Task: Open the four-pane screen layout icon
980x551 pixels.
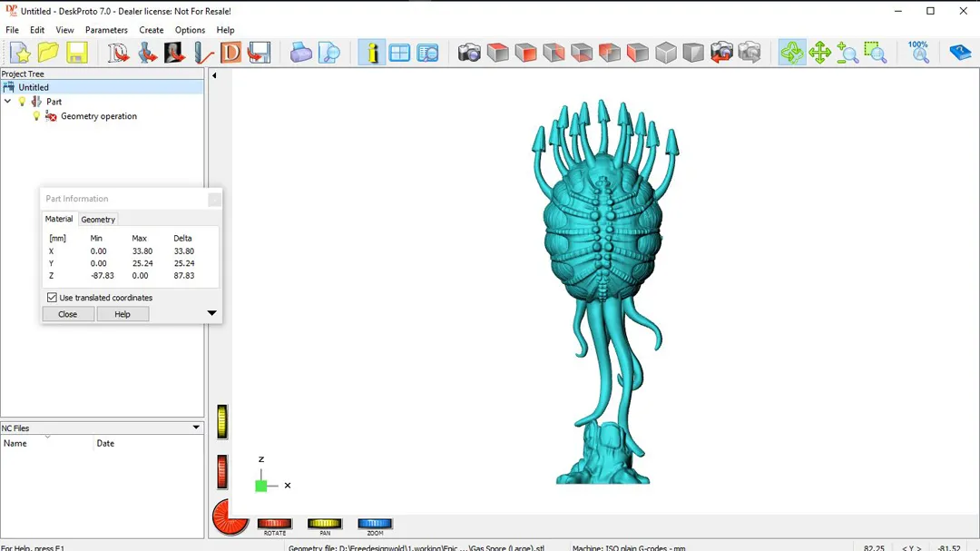Action: coord(399,53)
